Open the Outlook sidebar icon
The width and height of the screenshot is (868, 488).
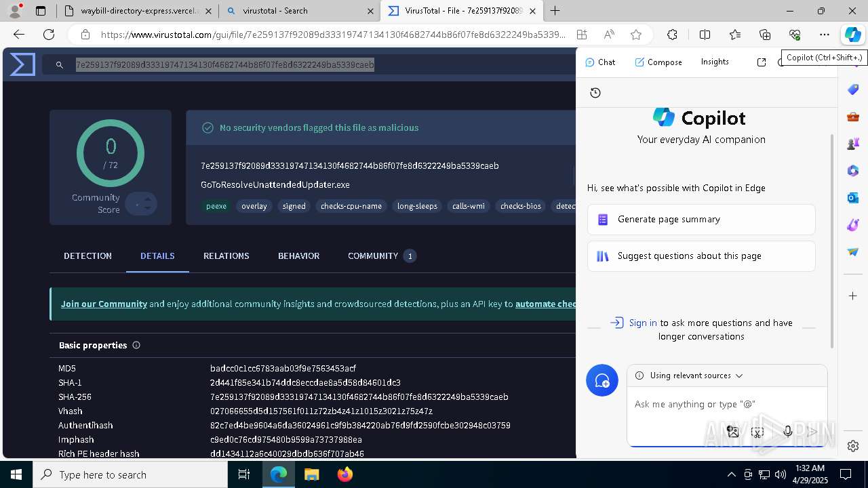pos(853,198)
